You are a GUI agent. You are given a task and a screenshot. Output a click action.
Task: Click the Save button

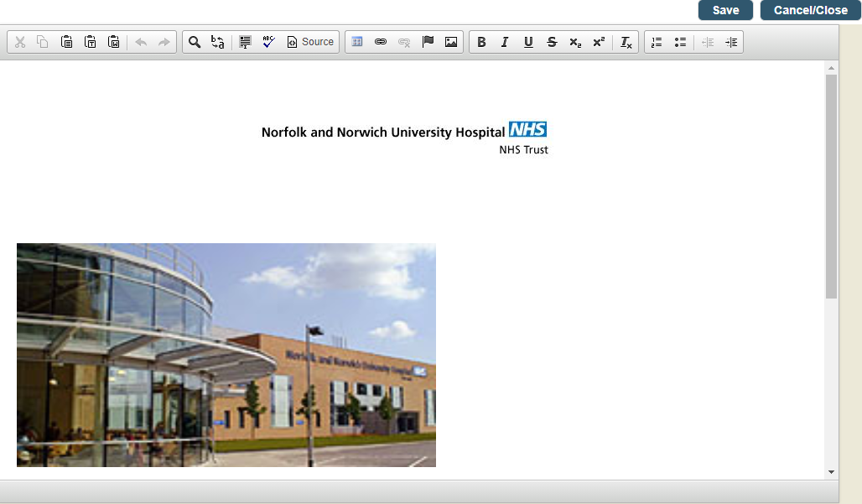click(725, 10)
